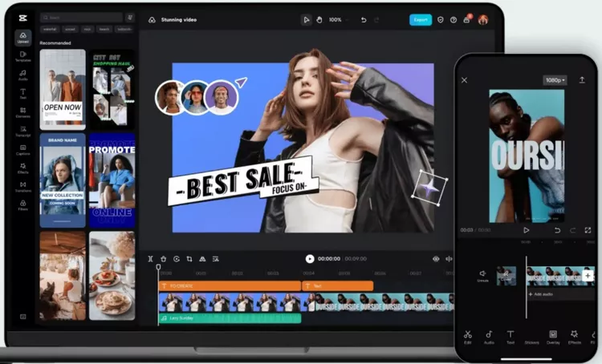Open the notifications icon with red badge

467,19
